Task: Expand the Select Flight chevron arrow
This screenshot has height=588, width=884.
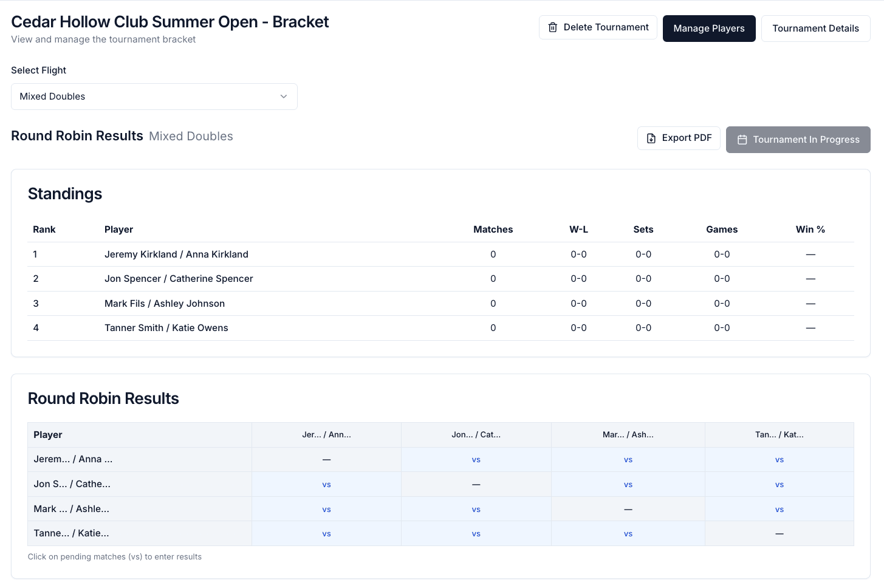Action: click(283, 97)
